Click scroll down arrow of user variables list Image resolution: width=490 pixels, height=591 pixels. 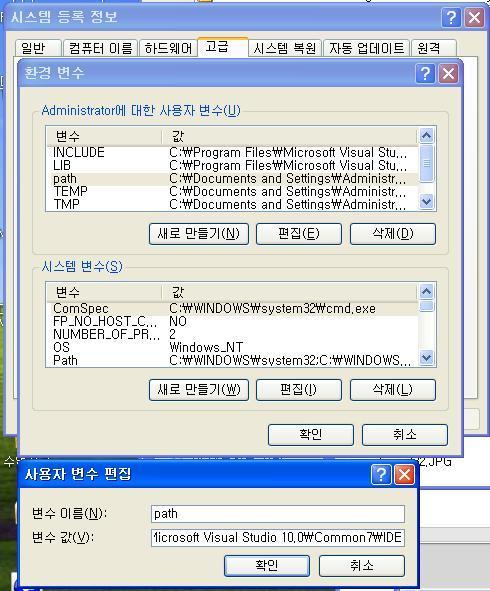click(426, 202)
